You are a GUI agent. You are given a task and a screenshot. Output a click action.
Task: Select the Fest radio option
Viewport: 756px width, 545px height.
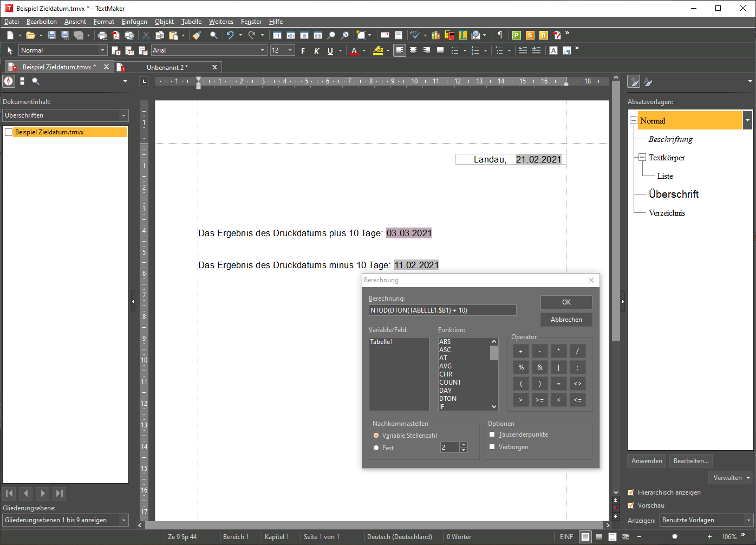coord(376,448)
